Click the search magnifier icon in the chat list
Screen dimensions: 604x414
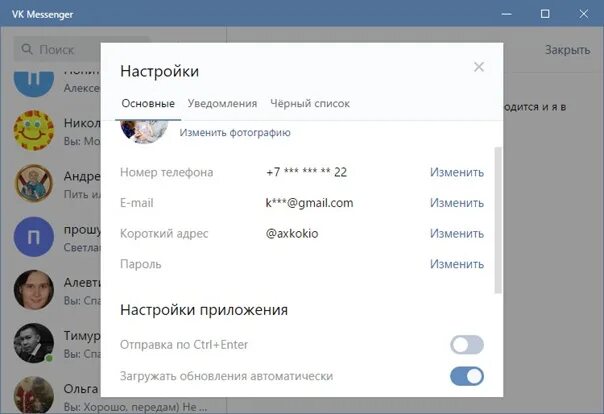click(x=27, y=49)
